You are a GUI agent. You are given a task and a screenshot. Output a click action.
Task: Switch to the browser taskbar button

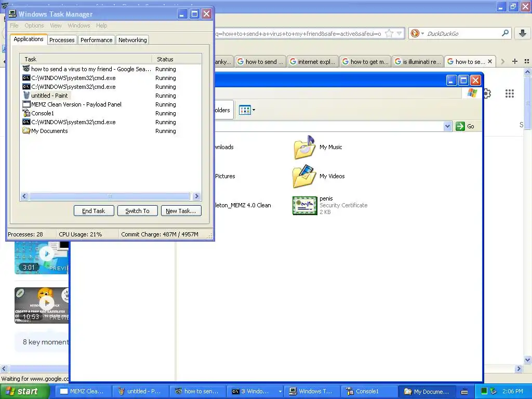197,391
